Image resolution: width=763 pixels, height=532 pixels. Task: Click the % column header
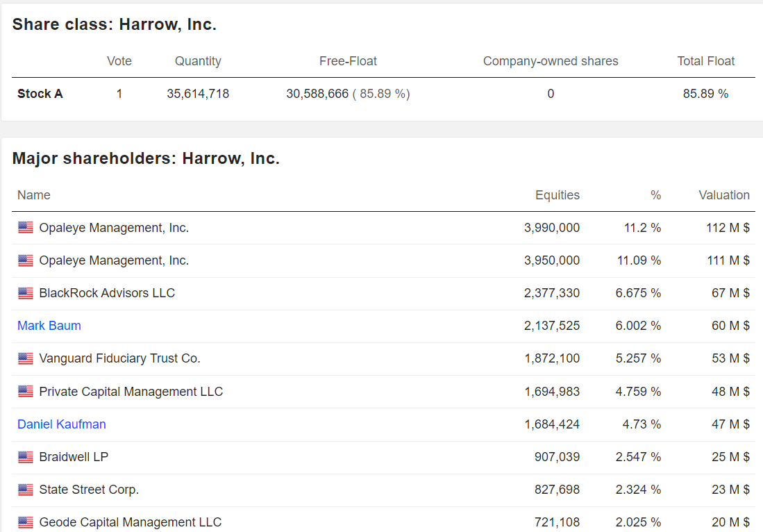(655, 195)
